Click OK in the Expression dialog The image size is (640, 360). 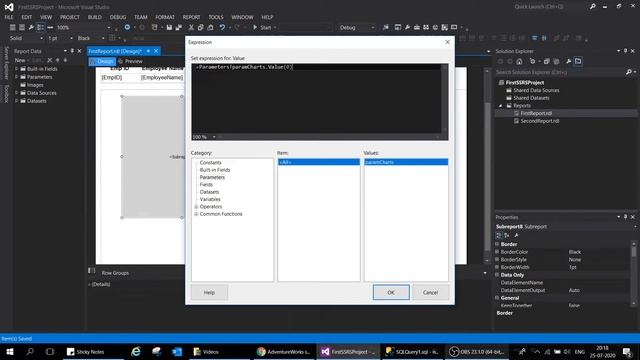[x=391, y=292]
